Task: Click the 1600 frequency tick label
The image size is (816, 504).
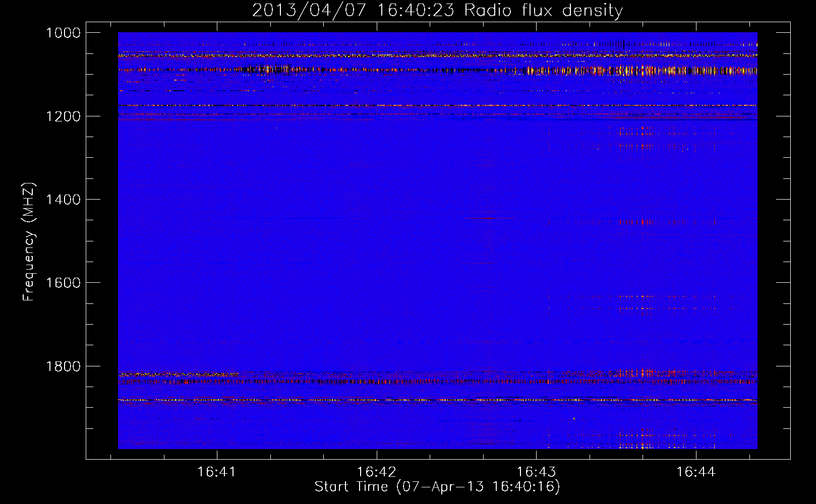Action: pos(63,283)
